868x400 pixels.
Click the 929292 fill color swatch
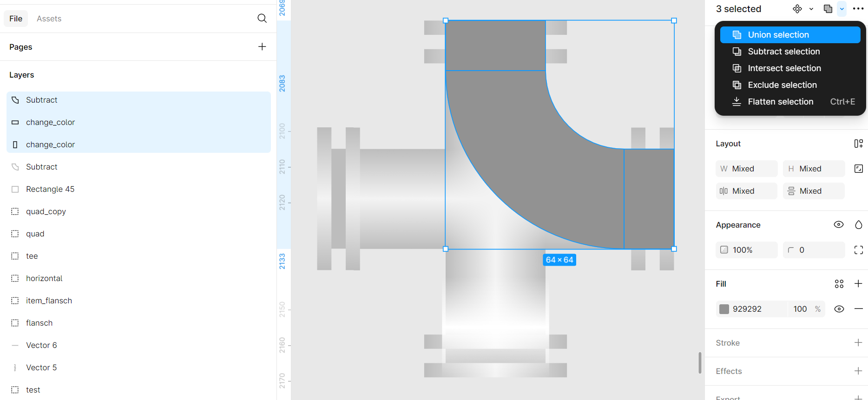coord(724,309)
